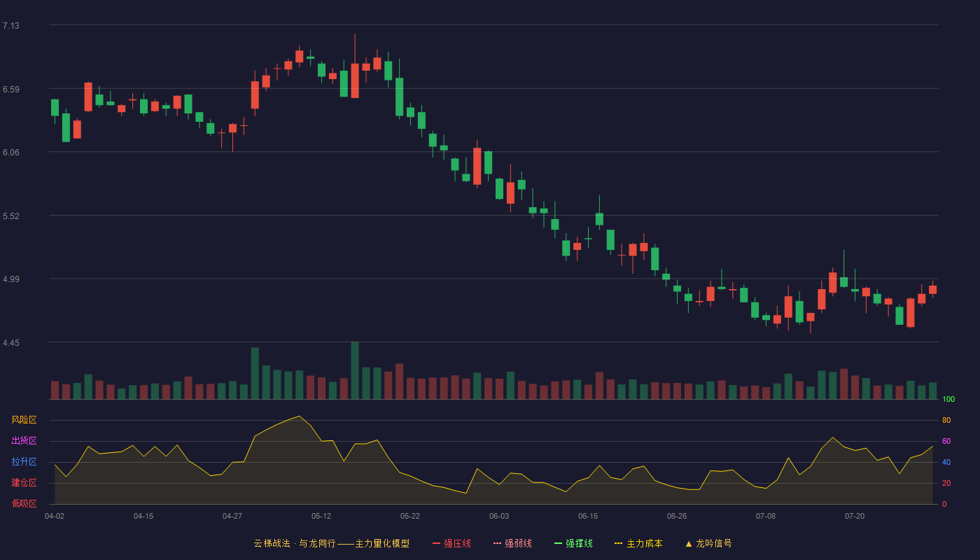This screenshot has height=560, width=980.
Task: Select the 07-08 date label
Action: coord(766,516)
